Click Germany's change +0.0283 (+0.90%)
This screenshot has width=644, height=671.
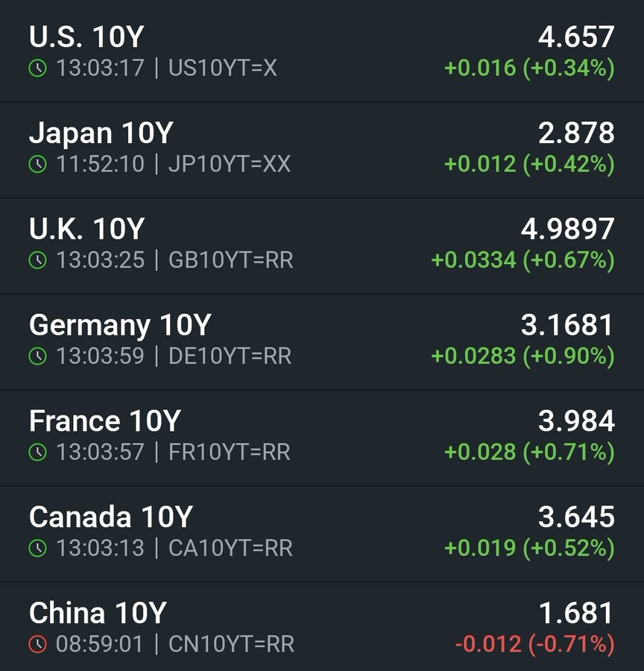click(x=523, y=356)
